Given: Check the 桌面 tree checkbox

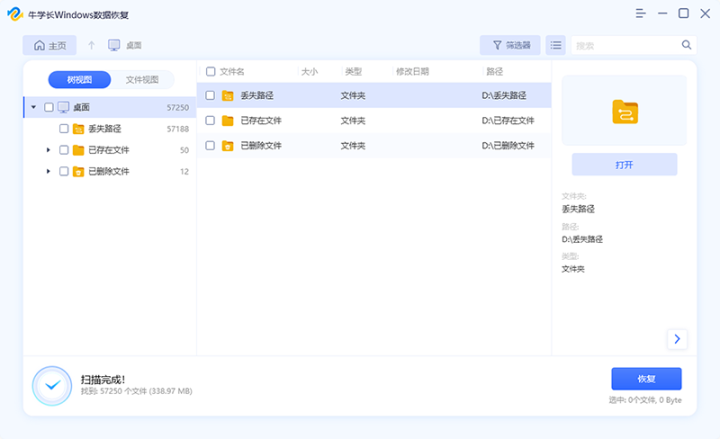Looking at the screenshot, I should (49, 107).
